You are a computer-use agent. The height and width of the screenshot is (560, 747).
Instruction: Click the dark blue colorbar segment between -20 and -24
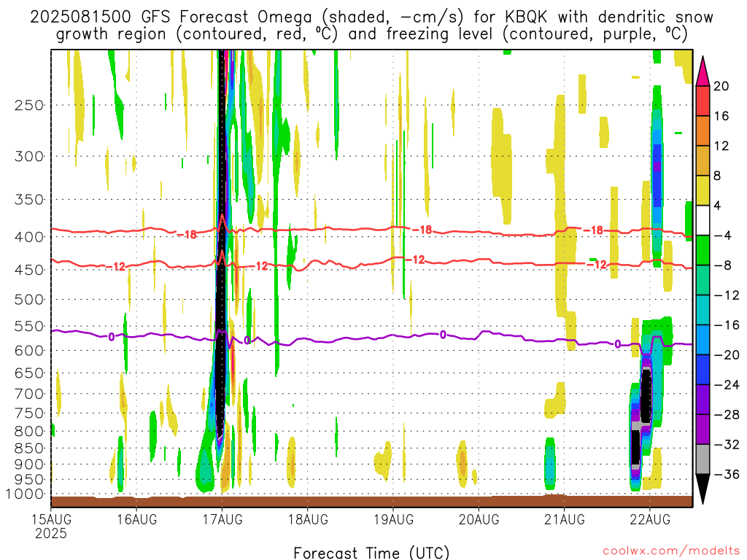(x=703, y=370)
